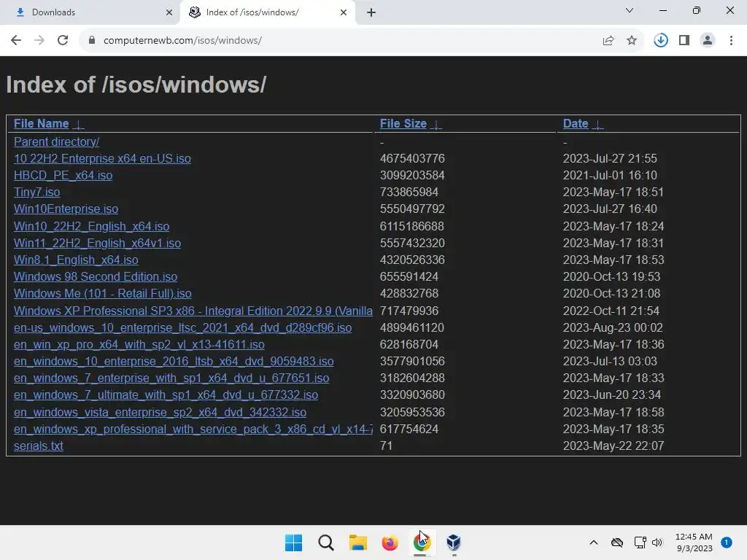The height and width of the screenshot is (560, 747).
Task: Click Date descending arrow
Action: [597, 125]
